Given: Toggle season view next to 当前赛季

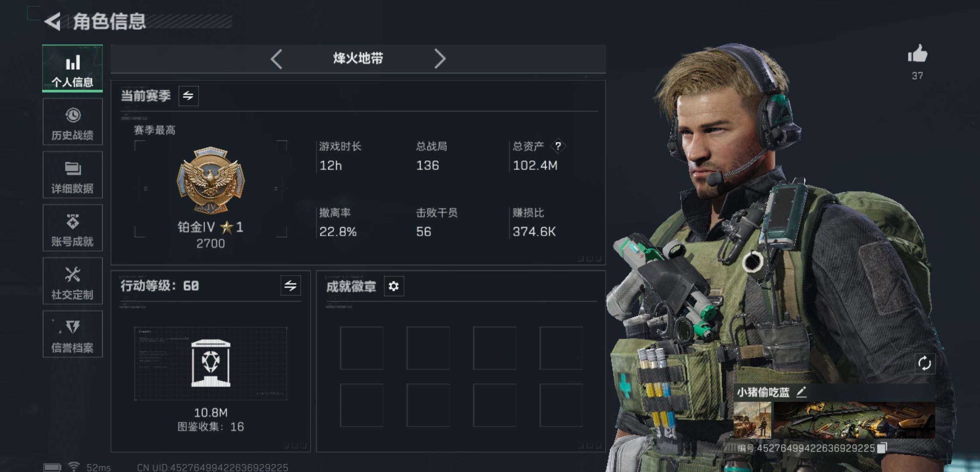Looking at the screenshot, I should pyautogui.click(x=188, y=96).
